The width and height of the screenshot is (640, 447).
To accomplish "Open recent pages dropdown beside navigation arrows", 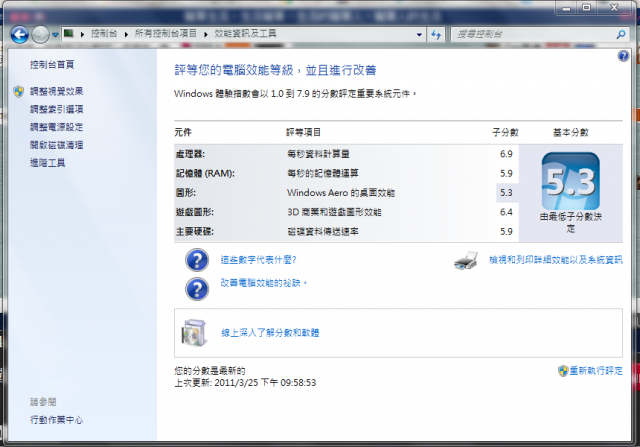I will [x=56, y=35].
